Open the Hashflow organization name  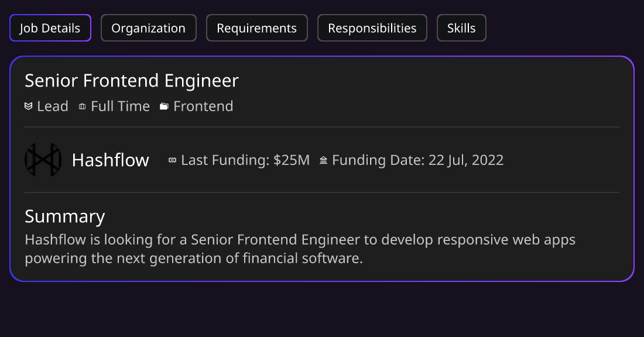111,160
